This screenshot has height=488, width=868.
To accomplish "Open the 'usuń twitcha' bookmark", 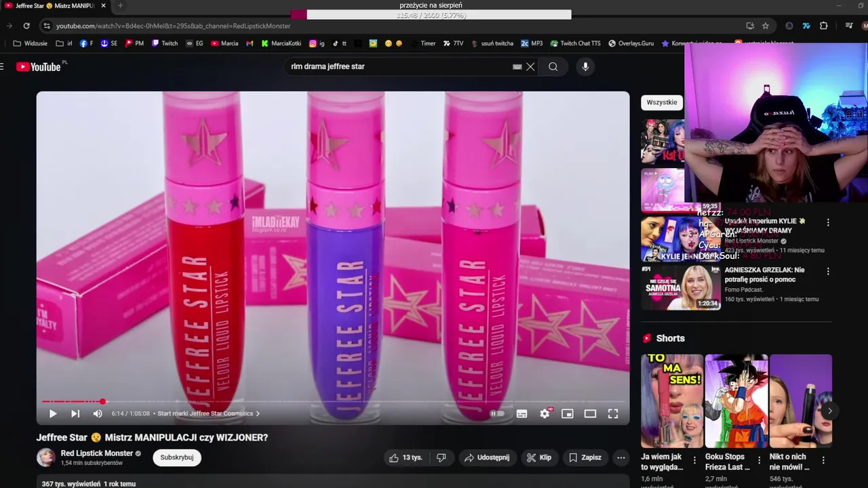I will [492, 43].
